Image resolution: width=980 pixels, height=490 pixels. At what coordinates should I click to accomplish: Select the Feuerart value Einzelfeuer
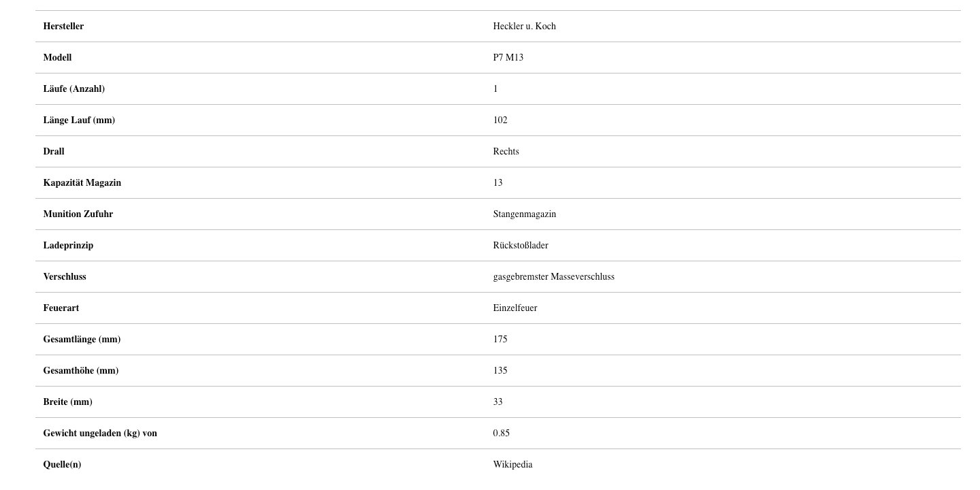514,308
